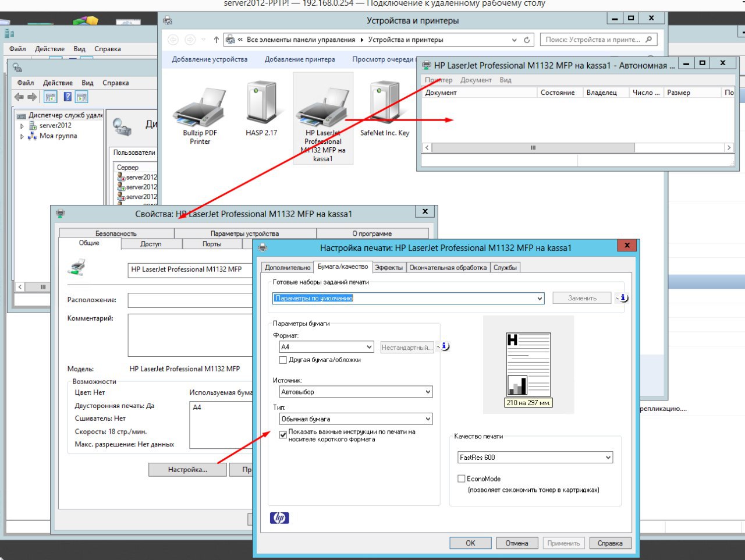This screenshot has width=745, height=560.
Task: Enable the EconoMode checkbox
Action: click(x=461, y=479)
